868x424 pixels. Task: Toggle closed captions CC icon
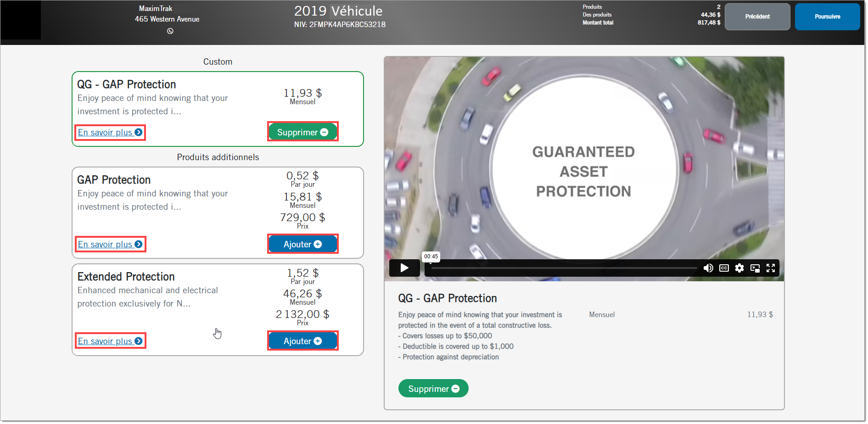point(724,268)
